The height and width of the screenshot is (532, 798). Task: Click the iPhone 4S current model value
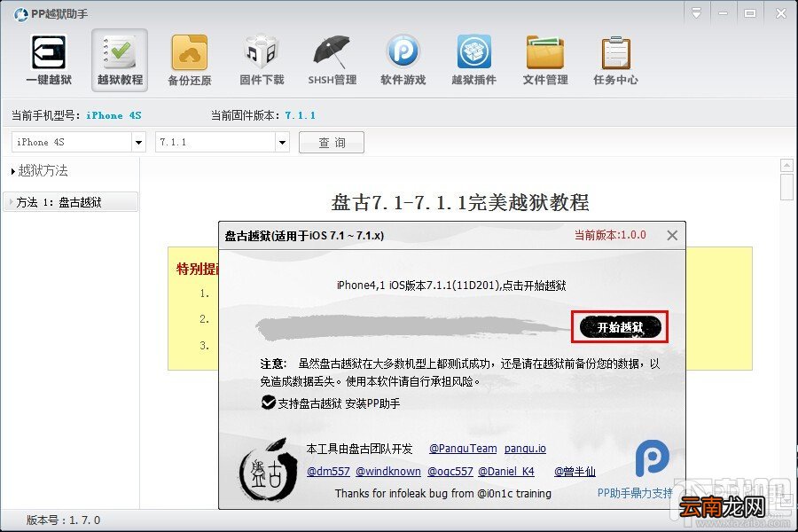113,115
